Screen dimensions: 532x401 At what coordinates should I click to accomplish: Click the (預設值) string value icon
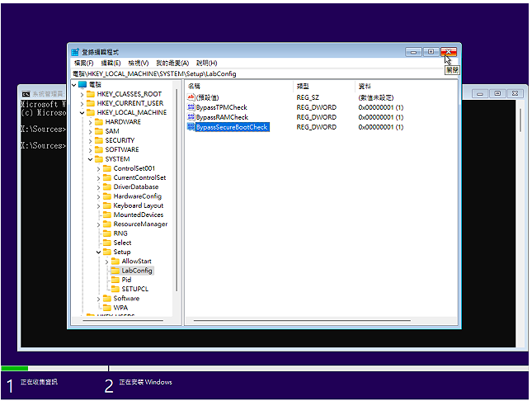point(191,97)
